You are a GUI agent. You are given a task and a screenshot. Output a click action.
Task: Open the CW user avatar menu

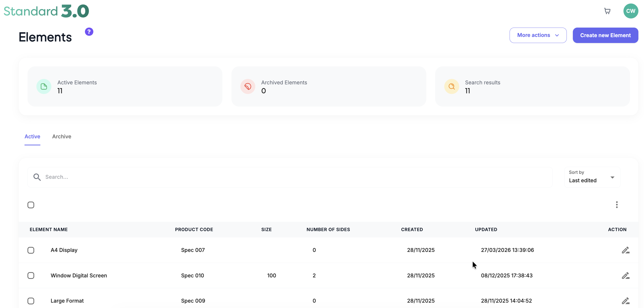point(630,11)
